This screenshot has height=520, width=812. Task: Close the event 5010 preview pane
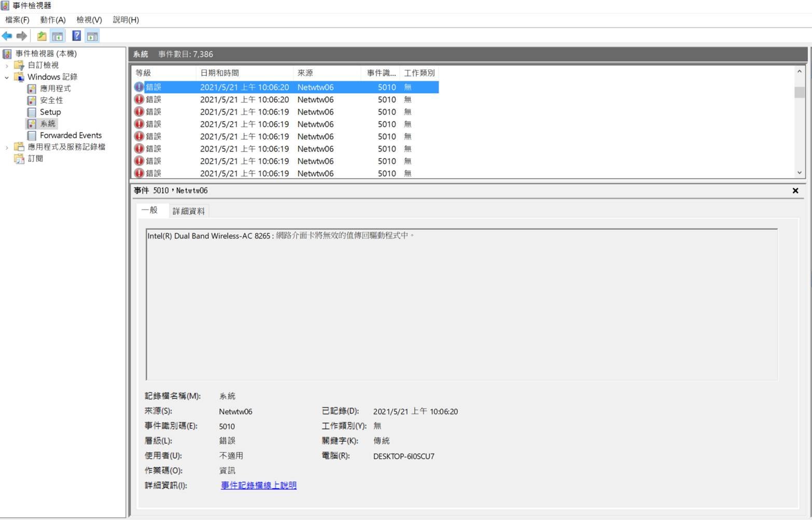[x=795, y=191]
